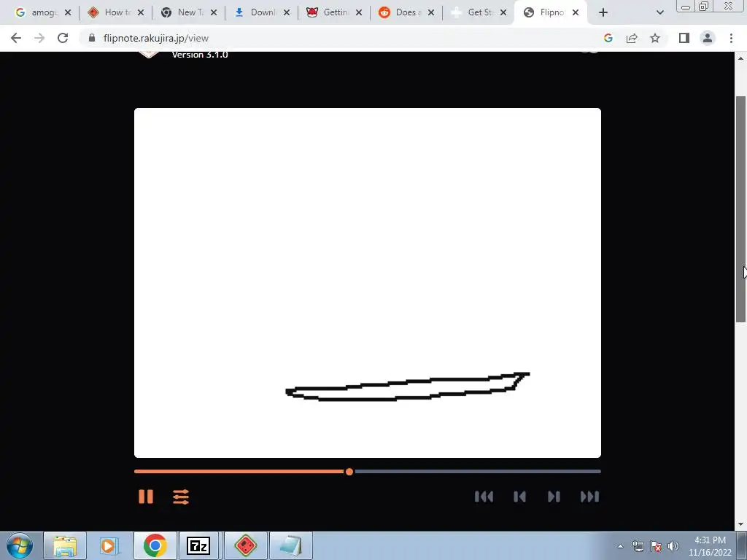This screenshot has width=747, height=560.
Task: Step back one frame
Action: (519, 497)
